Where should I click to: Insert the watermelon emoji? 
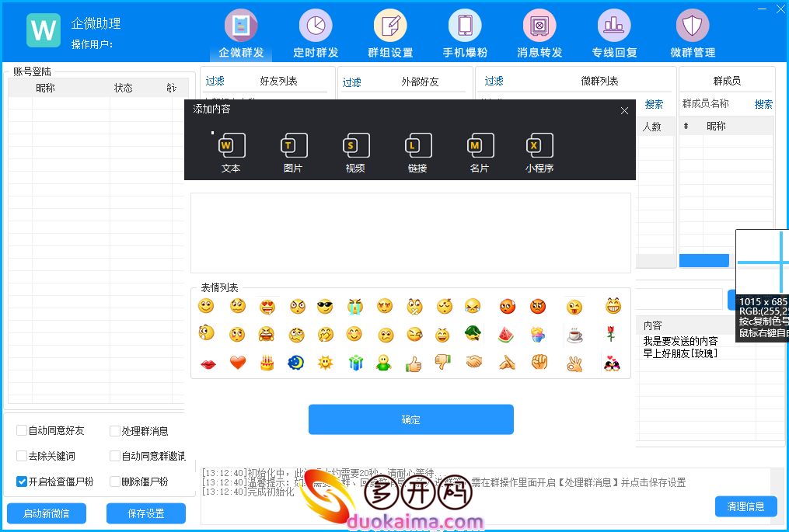click(506, 335)
